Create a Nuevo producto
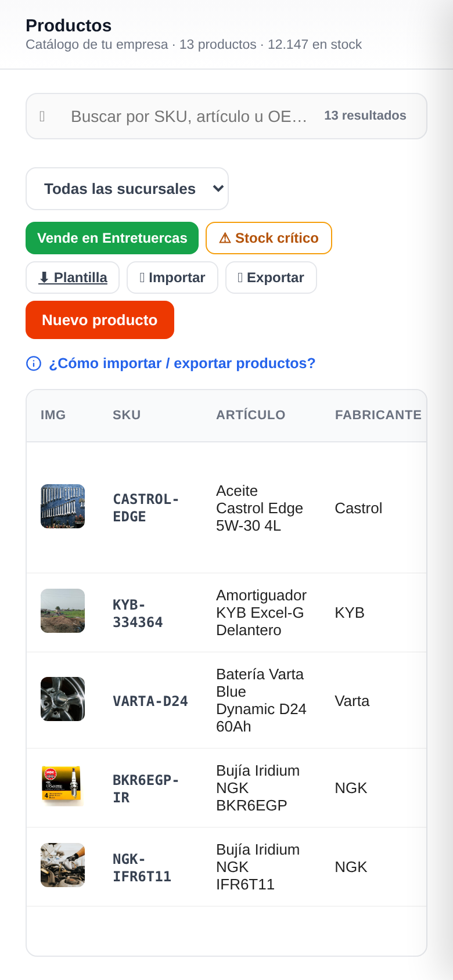 click(x=100, y=320)
